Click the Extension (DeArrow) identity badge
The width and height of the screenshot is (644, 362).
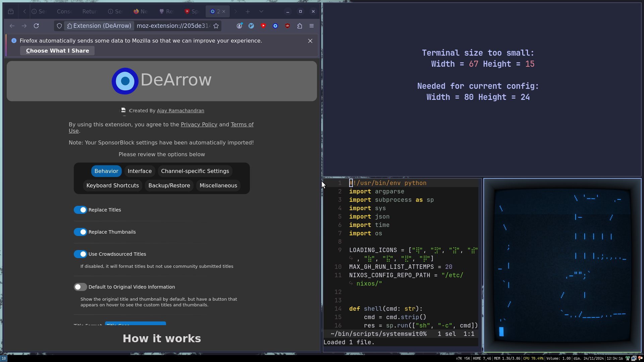click(99, 26)
